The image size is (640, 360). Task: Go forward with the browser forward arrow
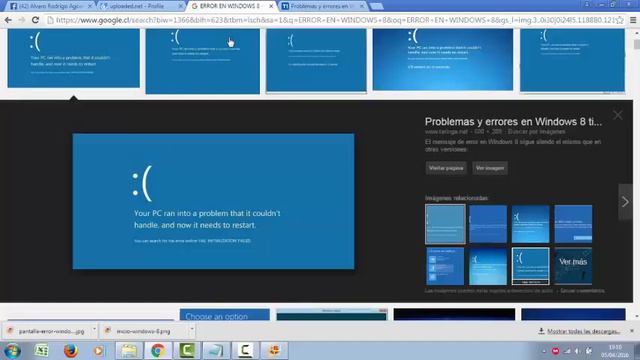point(22,20)
